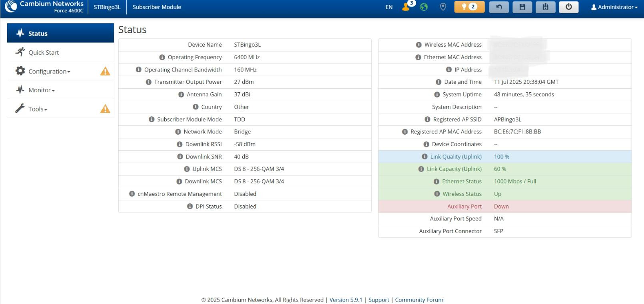Click info icon beside DPI Status

pos(190,206)
